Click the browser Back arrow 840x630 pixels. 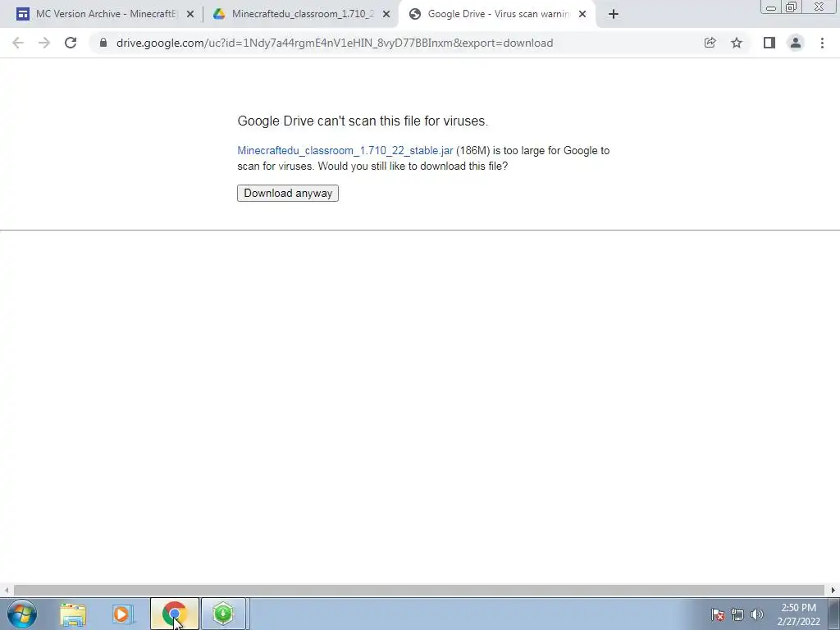click(x=18, y=43)
